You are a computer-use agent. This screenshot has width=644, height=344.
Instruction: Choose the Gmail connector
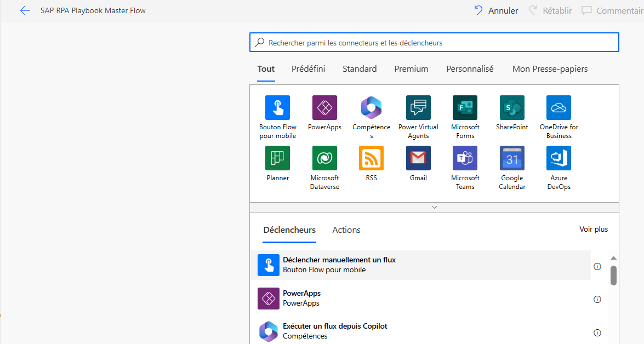pyautogui.click(x=418, y=158)
